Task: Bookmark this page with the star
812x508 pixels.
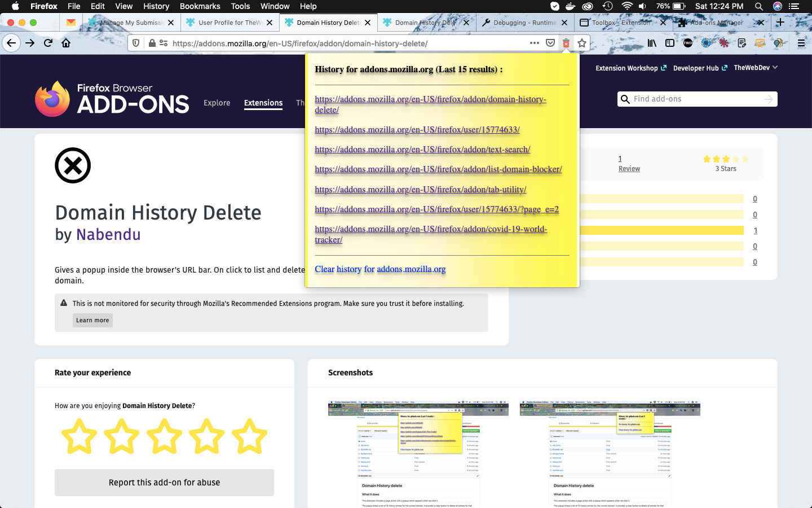Action: pyautogui.click(x=582, y=43)
